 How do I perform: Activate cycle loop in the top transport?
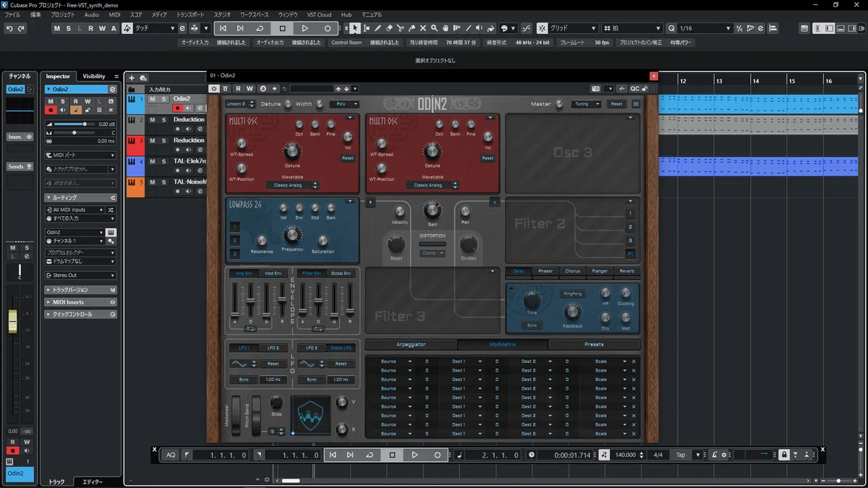pyautogui.click(x=260, y=28)
